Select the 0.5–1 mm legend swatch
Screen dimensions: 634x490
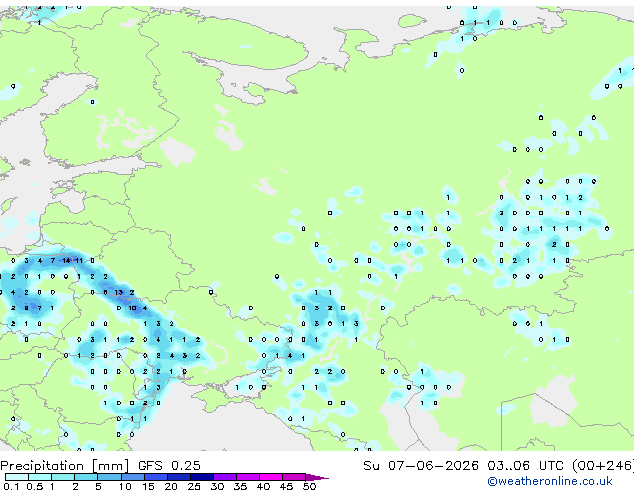(x=40, y=477)
